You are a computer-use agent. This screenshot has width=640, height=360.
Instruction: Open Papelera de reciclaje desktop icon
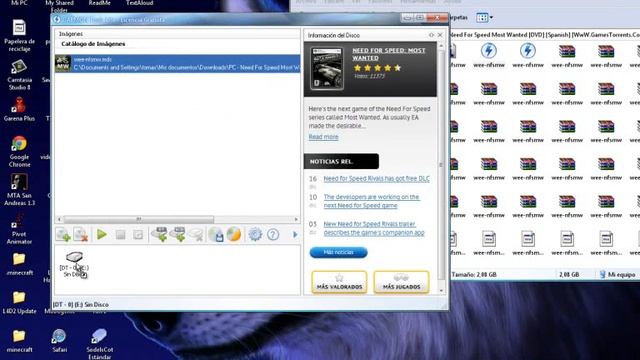[19, 36]
